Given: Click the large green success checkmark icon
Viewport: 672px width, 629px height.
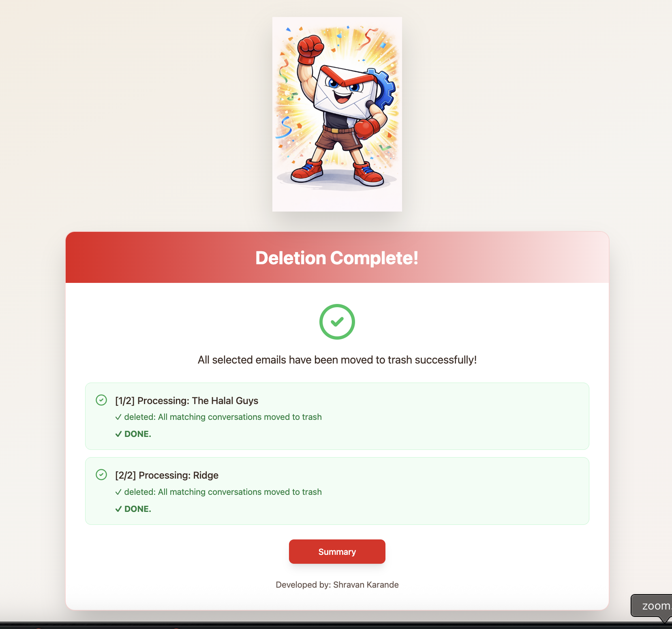Looking at the screenshot, I should pyautogui.click(x=337, y=322).
